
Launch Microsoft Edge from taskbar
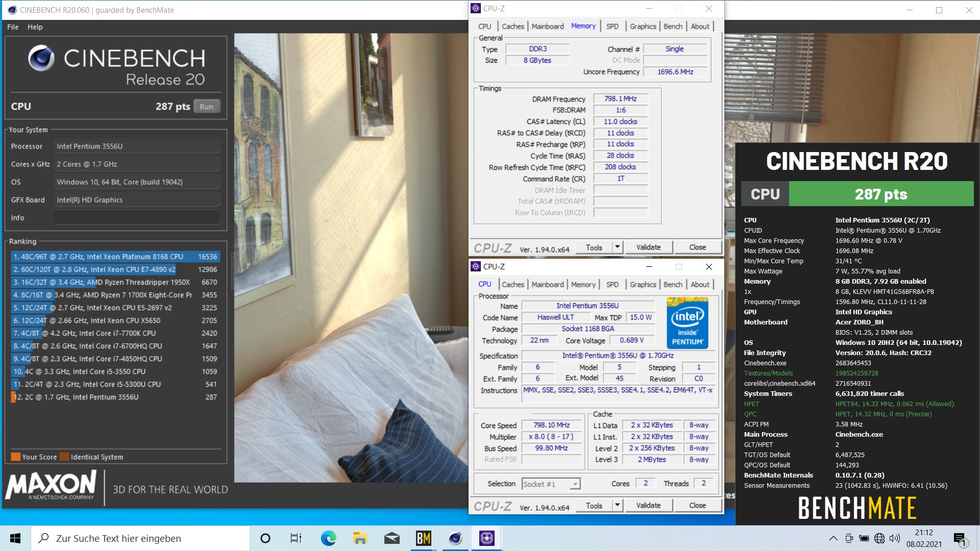(x=328, y=538)
